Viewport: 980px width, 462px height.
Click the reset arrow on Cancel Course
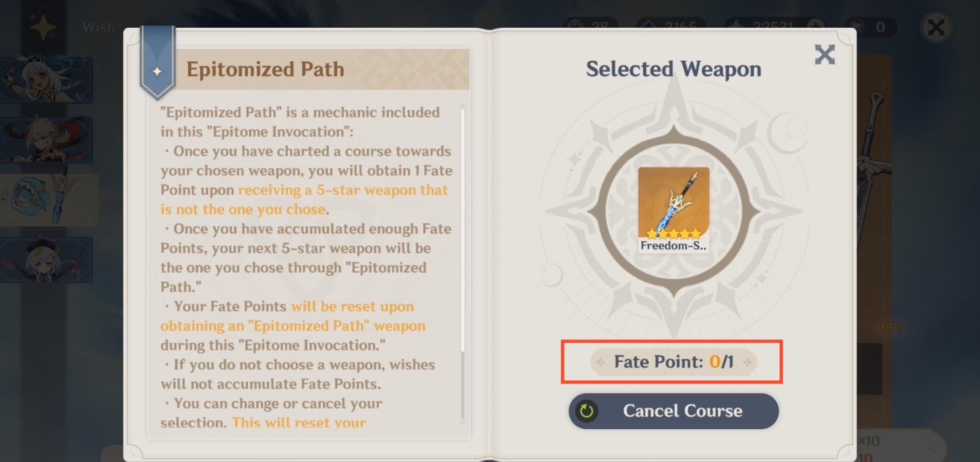click(x=586, y=411)
